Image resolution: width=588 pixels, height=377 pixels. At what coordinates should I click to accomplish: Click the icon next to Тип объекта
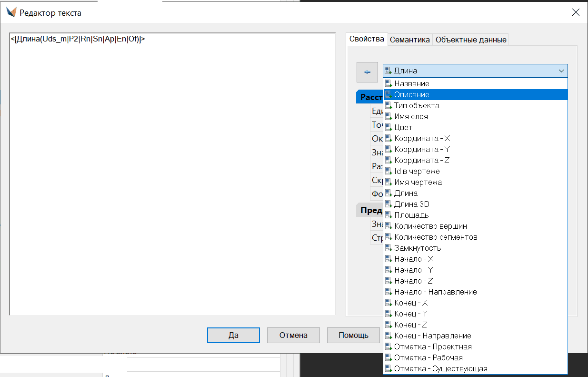point(389,105)
